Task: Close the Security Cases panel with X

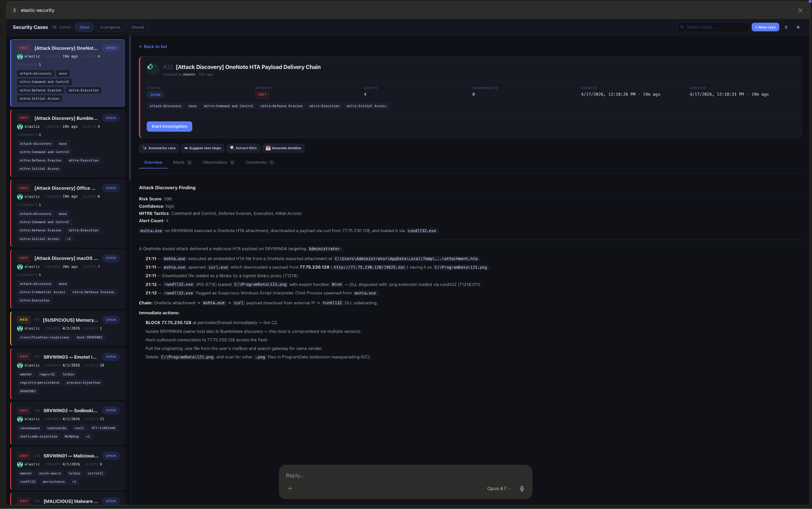Action: [798, 27]
